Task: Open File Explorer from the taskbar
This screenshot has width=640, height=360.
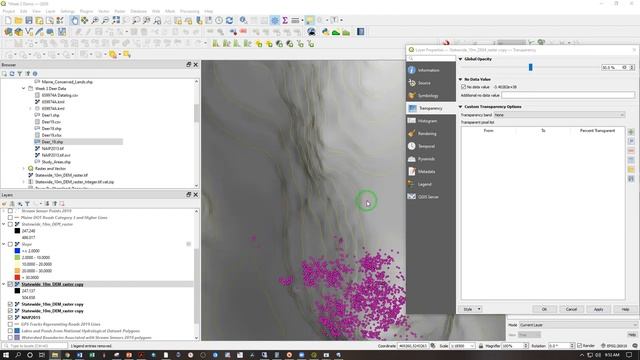Action: click(55, 355)
